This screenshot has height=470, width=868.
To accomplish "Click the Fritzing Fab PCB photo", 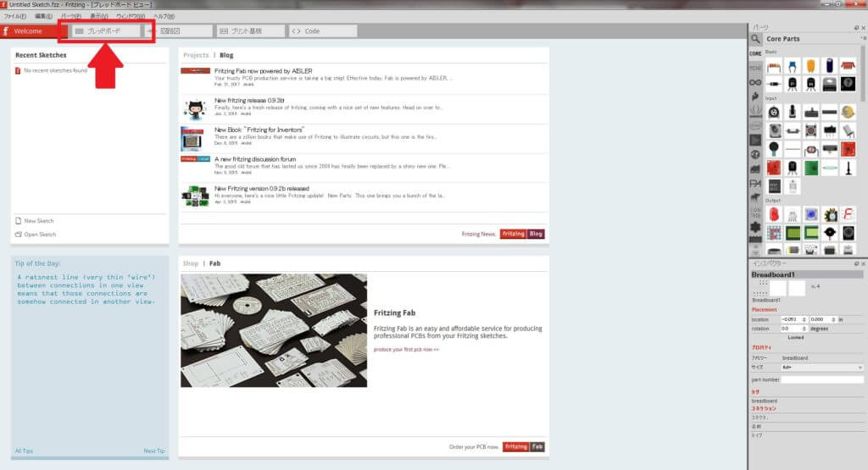I will click(274, 330).
